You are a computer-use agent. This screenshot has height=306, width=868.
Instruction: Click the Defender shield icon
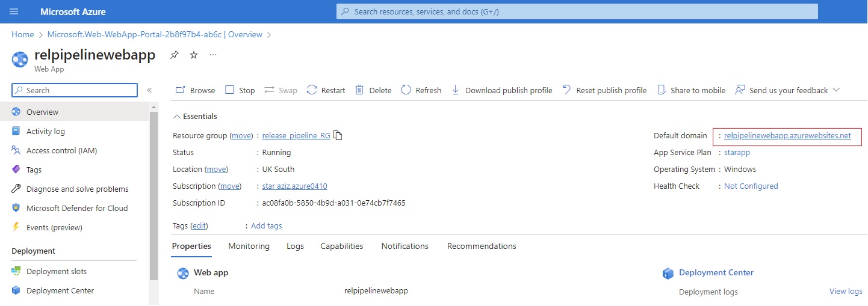[x=16, y=208]
